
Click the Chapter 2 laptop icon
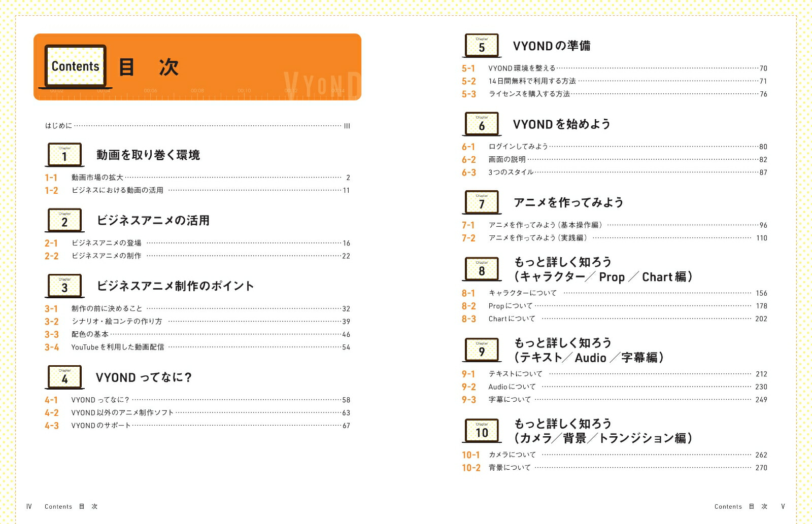coord(64,220)
